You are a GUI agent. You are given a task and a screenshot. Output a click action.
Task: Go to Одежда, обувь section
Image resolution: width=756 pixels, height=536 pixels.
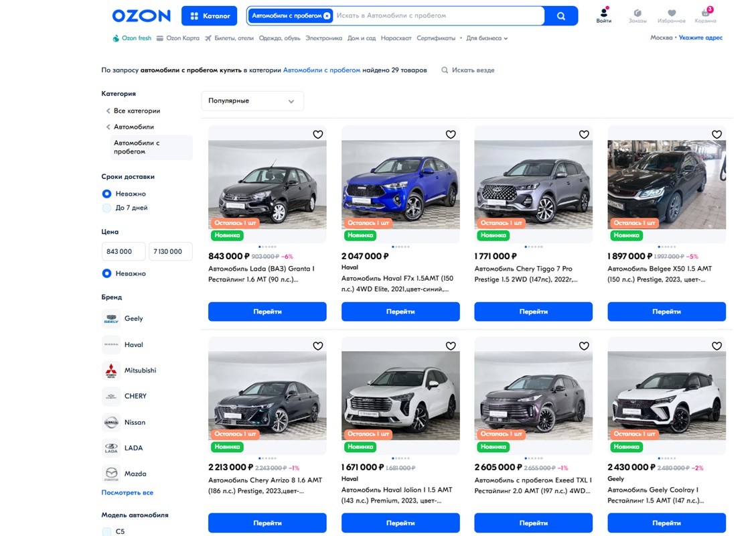[x=280, y=38]
